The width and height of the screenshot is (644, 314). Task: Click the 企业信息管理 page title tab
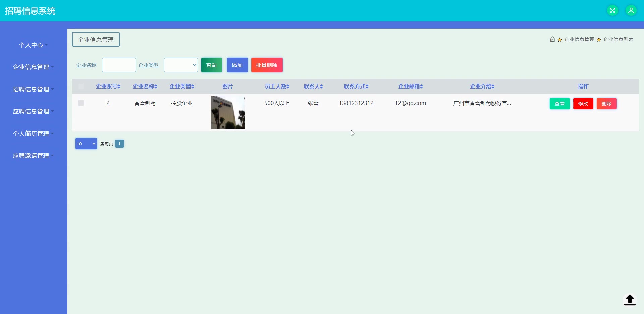96,39
